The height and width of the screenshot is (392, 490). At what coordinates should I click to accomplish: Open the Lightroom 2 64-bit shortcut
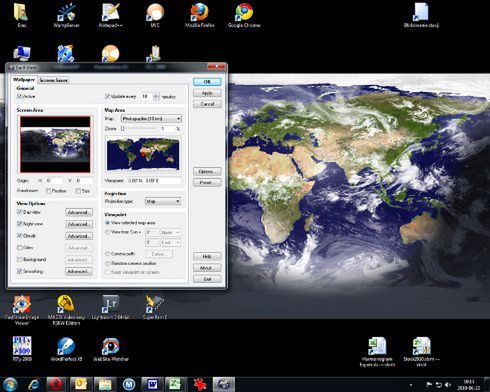[x=110, y=307]
